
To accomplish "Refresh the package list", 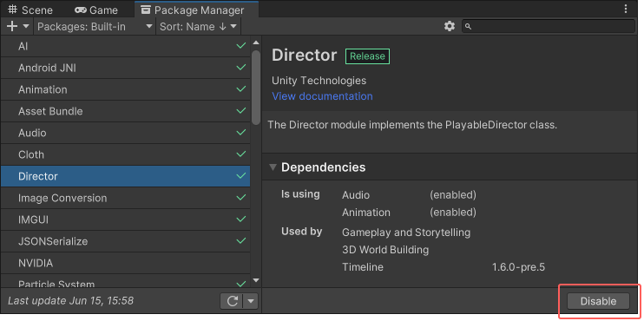I will click(233, 301).
